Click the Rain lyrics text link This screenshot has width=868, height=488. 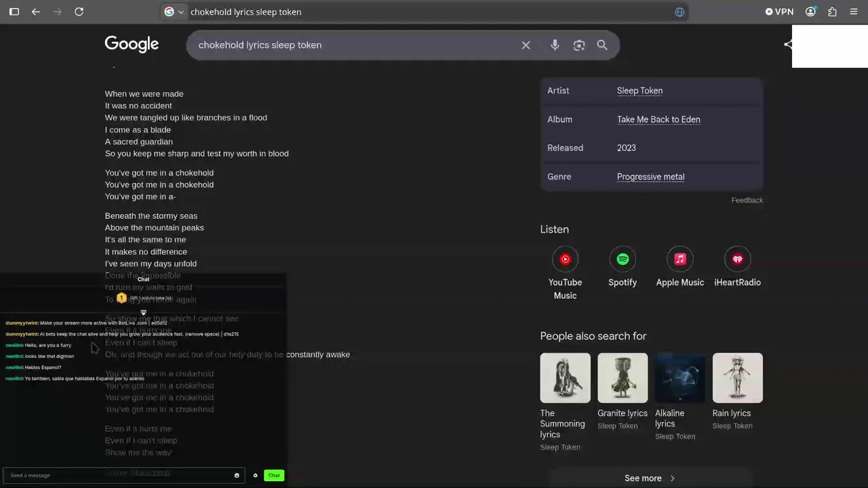coord(732,413)
